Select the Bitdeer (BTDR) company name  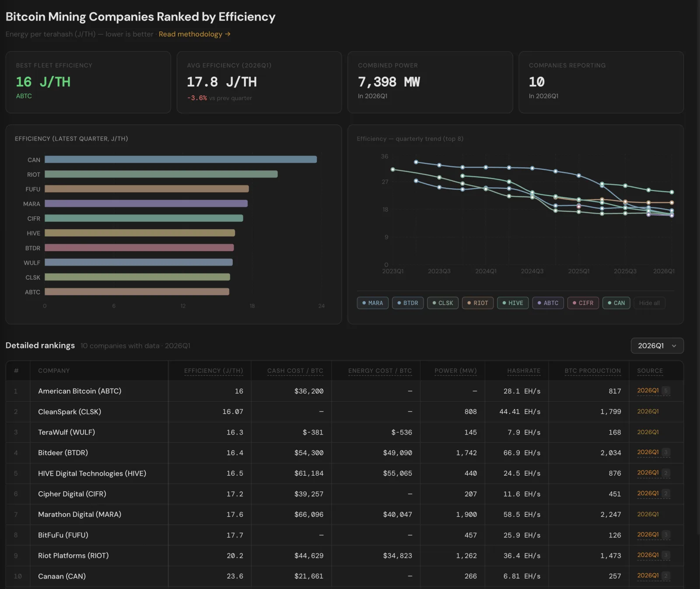63,453
